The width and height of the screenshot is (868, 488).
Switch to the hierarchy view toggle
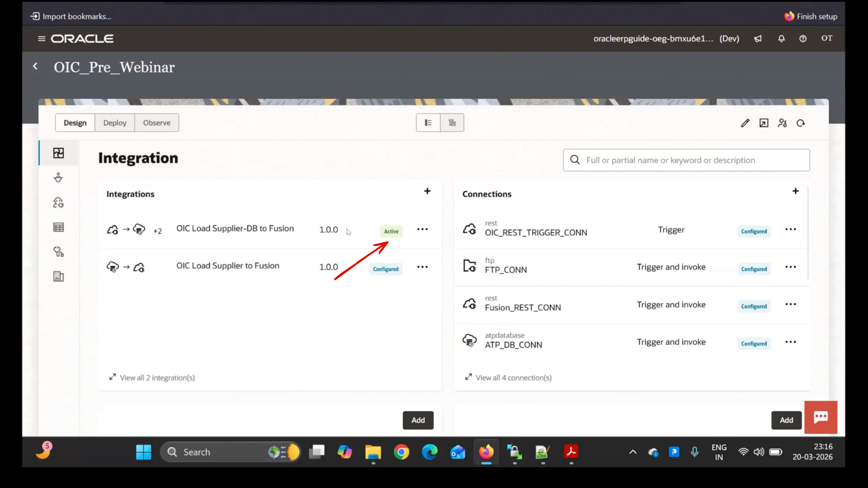452,122
